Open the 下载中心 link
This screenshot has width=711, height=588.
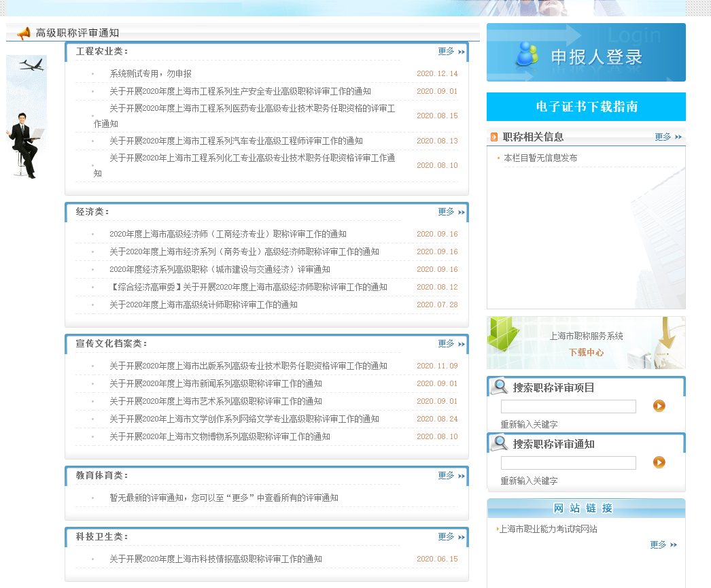click(x=586, y=352)
